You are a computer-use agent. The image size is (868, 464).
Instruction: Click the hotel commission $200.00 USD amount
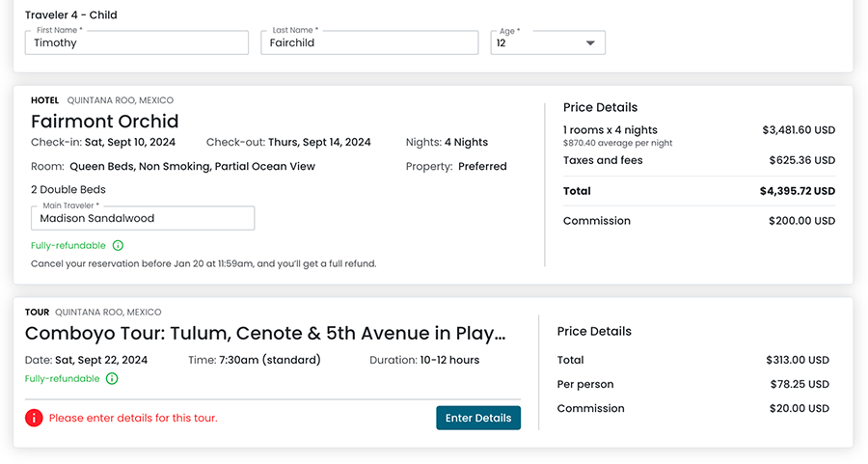[797, 221]
